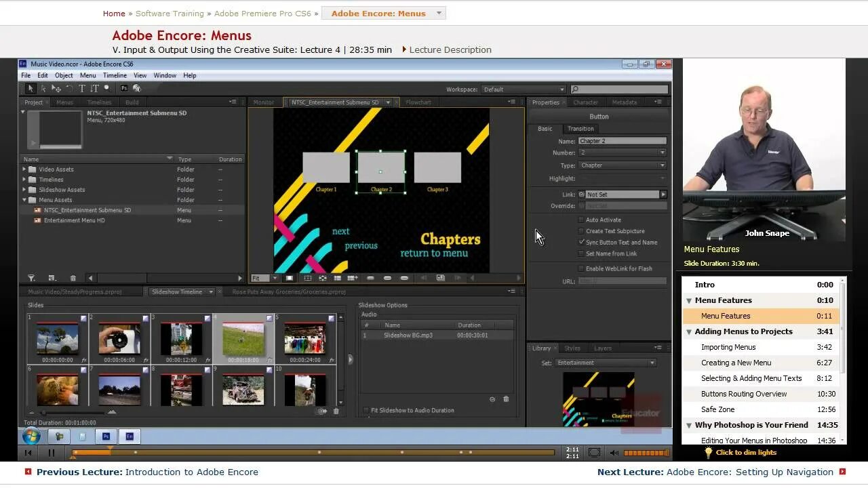The image size is (868, 488).
Task: Expand Slideshow Assets folder
Action: click(25, 190)
